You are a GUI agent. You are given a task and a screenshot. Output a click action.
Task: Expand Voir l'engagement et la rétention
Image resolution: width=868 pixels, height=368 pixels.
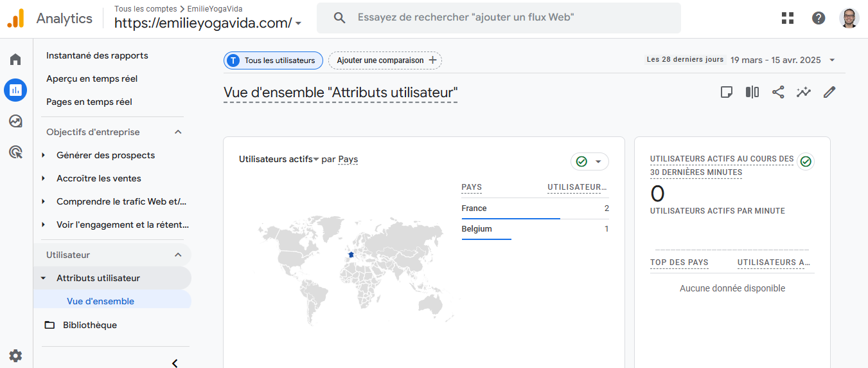click(x=43, y=225)
